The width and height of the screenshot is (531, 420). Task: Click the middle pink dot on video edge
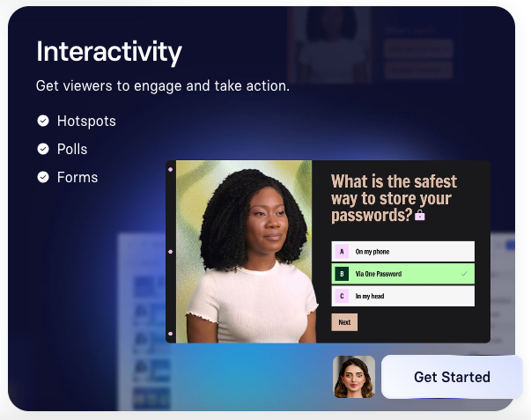[171, 252]
